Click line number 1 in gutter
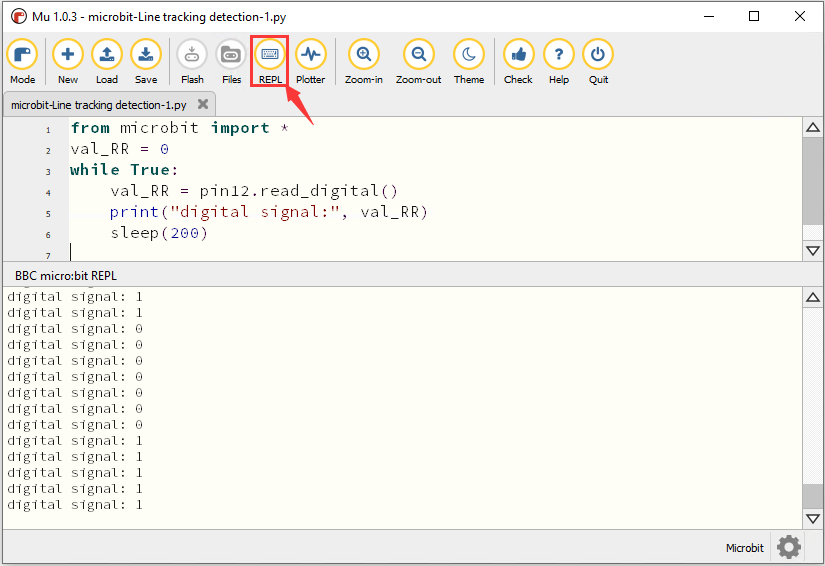Viewport: 825px width, 566px height. click(48, 130)
